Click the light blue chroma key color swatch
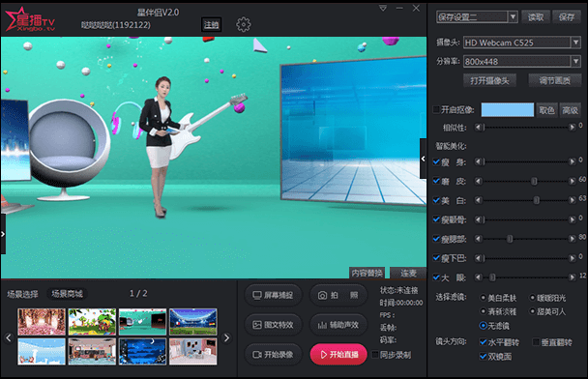This screenshot has width=588, height=379. [508, 110]
